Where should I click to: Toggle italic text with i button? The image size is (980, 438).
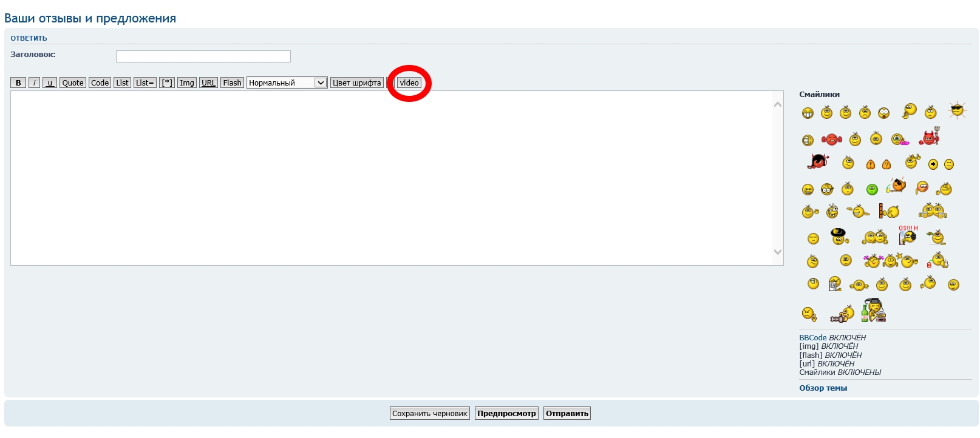35,83
